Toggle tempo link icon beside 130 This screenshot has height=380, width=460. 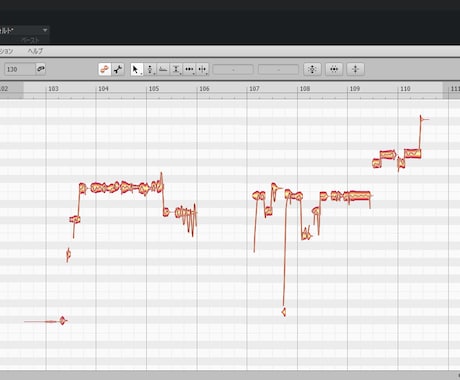pos(41,69)
